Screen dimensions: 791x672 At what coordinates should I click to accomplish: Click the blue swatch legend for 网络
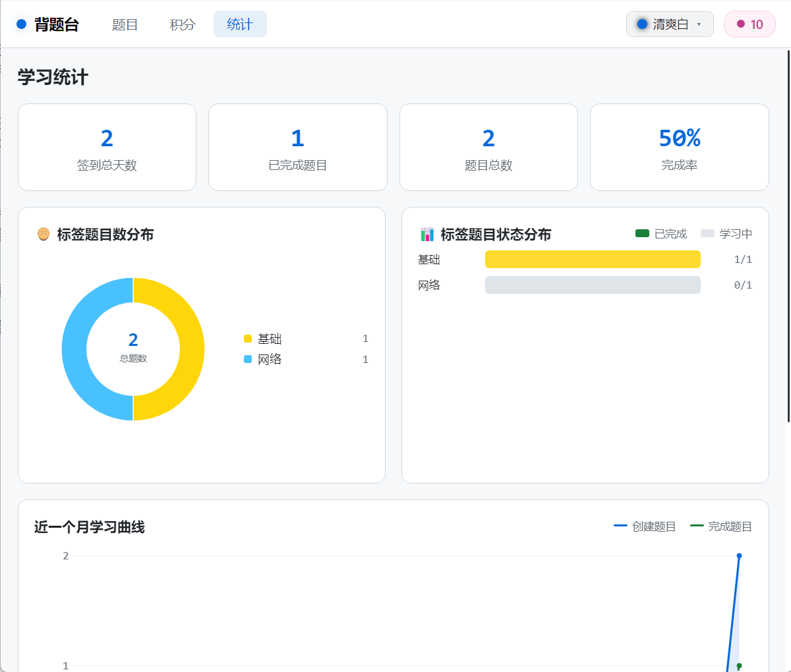(x=248, y=359)
